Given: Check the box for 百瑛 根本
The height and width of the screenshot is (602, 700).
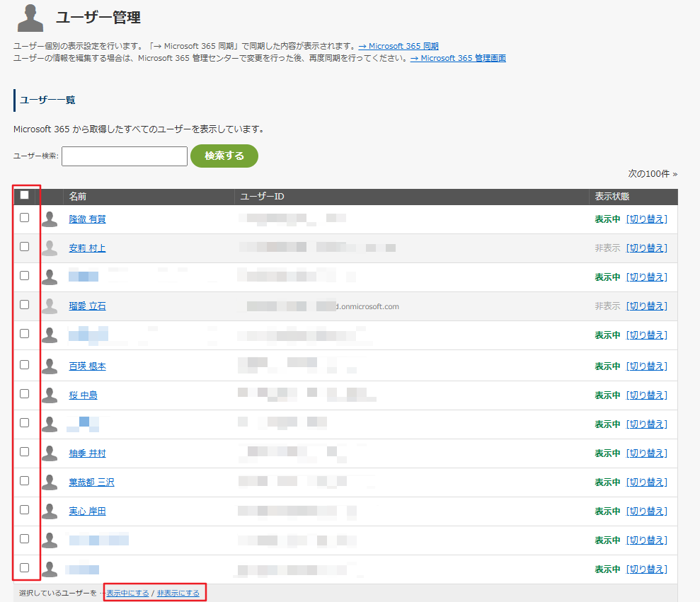Looking at the screenshot, I should click(x=25, y=364).
